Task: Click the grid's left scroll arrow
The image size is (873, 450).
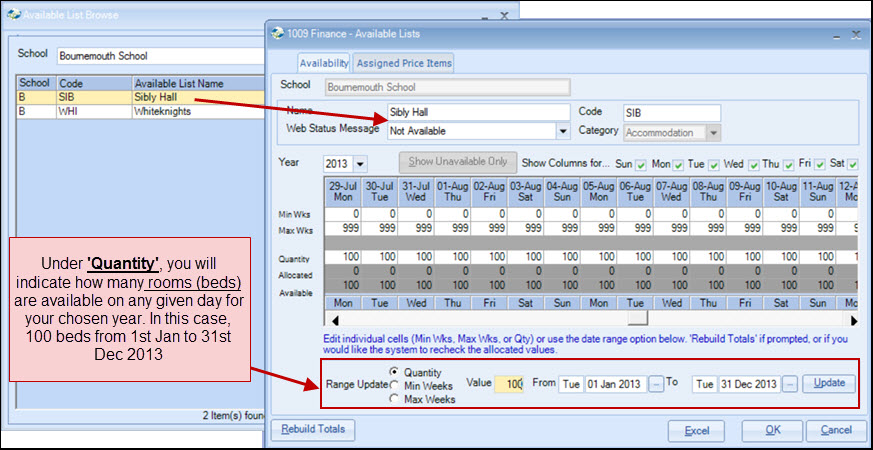Action: pyautogui.click(x=334, y=320)
